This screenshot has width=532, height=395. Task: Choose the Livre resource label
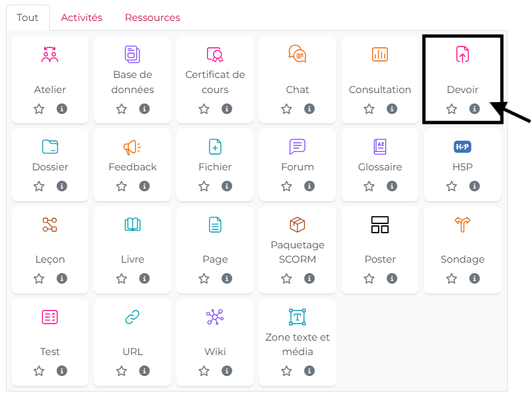[132, 259]
